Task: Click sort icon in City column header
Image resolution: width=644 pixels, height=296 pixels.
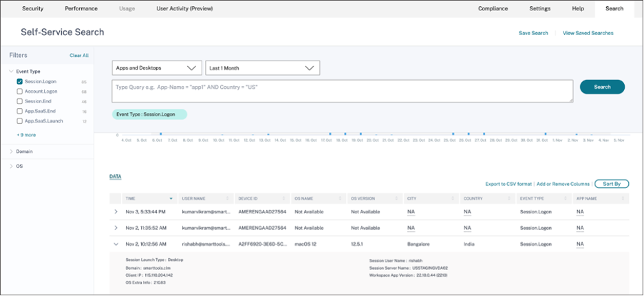Action: (x=455, y=198)
